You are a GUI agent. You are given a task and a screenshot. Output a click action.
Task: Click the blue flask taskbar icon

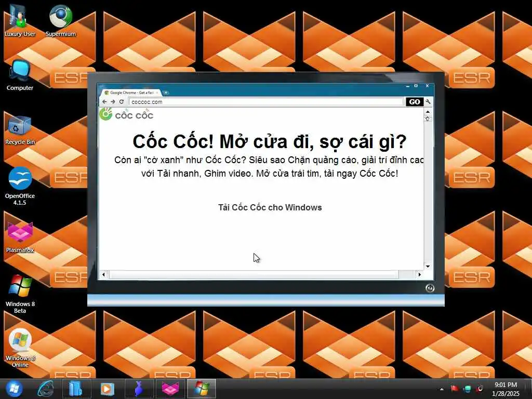(138, 389)
